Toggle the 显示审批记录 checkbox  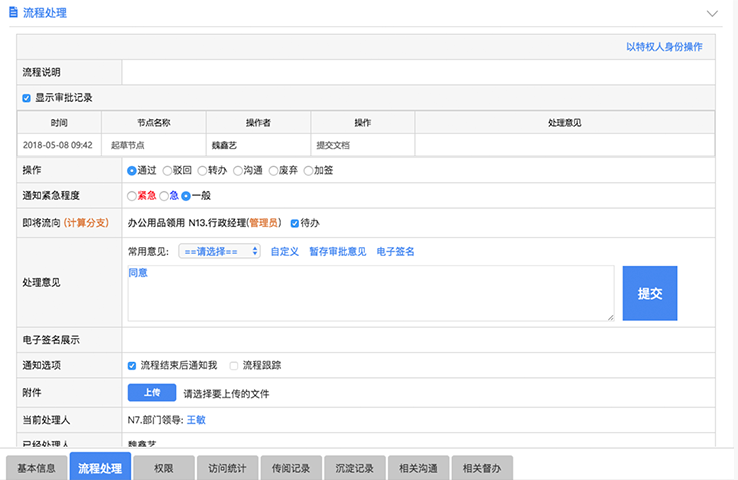pyautogui.click(x=26, y=98)
